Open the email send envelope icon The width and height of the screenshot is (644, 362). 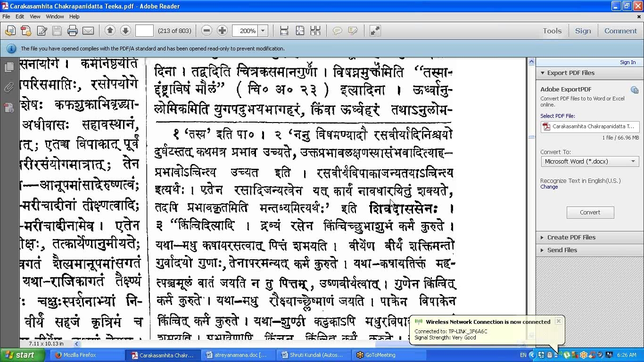88,31
